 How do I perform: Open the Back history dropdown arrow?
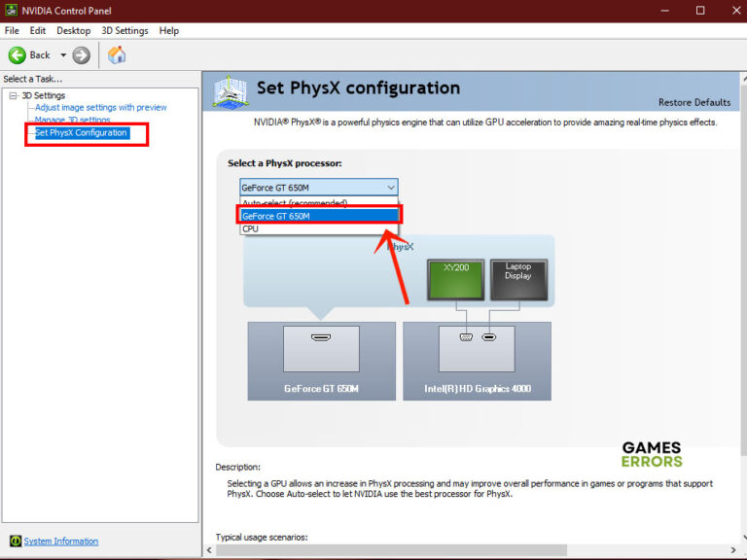click(x=63, y=55)
